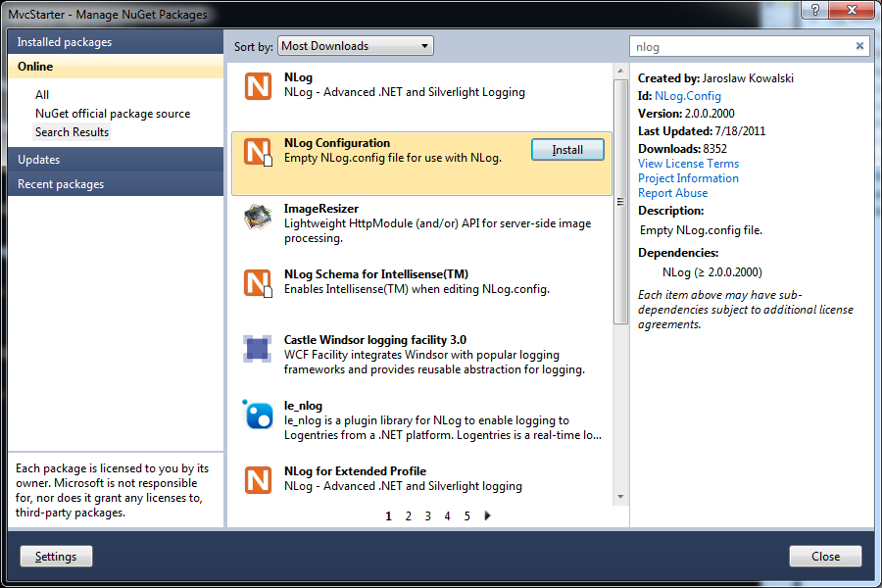Open the Sort by dropdown
The height and width of the screenshot is (588, 882).
click(356, 46)
